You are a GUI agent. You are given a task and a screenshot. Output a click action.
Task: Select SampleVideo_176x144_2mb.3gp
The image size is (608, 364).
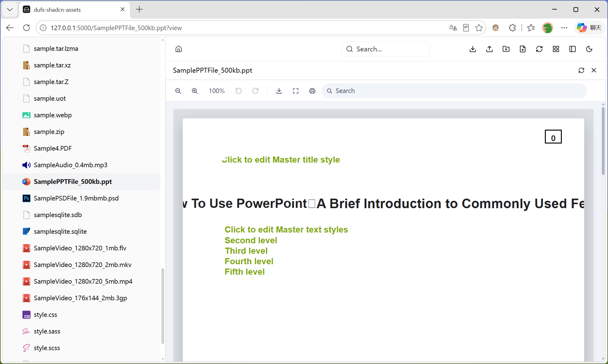82,298
